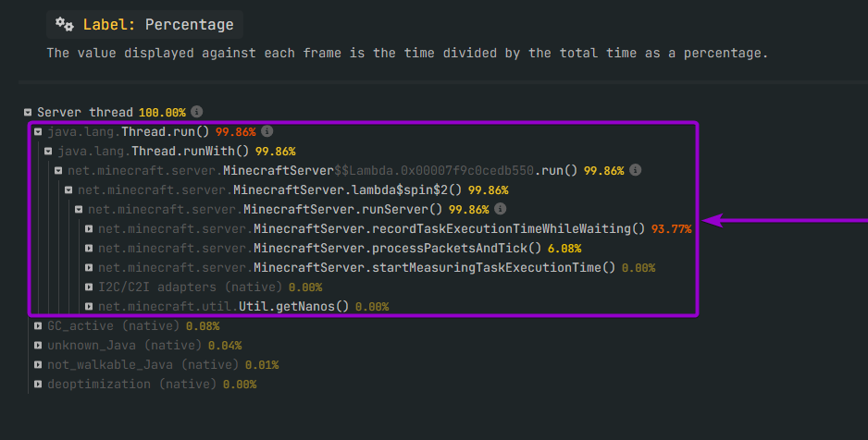Click info icon next to runServer() 99.86%
Screen dimensions: 868x440
(x=500, y=208)
